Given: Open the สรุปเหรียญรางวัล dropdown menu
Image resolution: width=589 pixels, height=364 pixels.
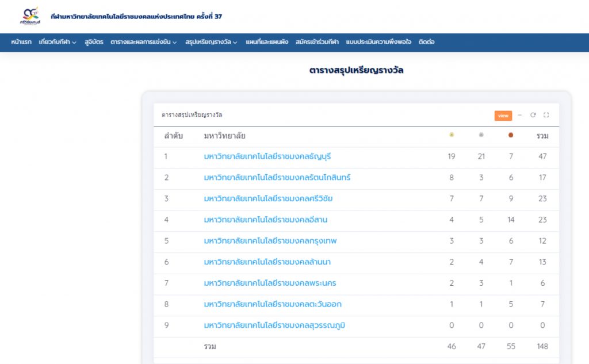Looking at the screenshot, I should tap(211, 42).
